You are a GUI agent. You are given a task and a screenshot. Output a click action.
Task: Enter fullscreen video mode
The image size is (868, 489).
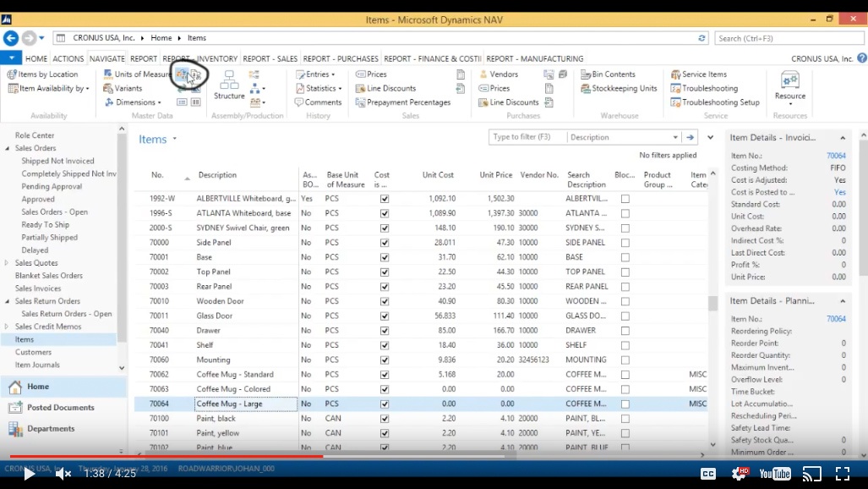click(843, 474)
